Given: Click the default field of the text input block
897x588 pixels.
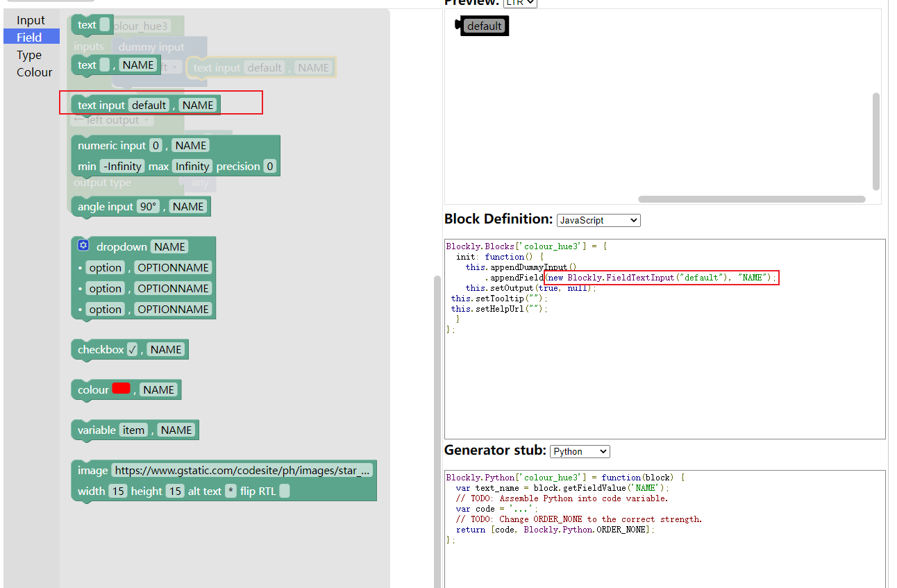Looking at the screenshot, I should (148, 104).
